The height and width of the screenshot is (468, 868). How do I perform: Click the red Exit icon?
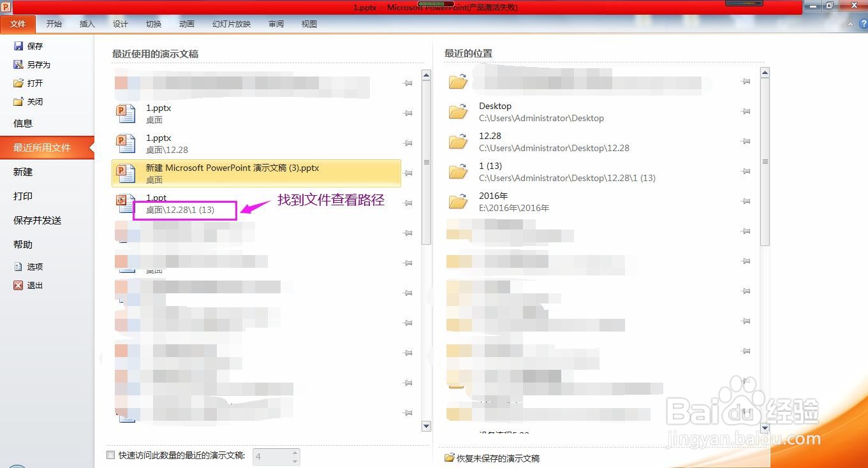(x=18, y=285)
